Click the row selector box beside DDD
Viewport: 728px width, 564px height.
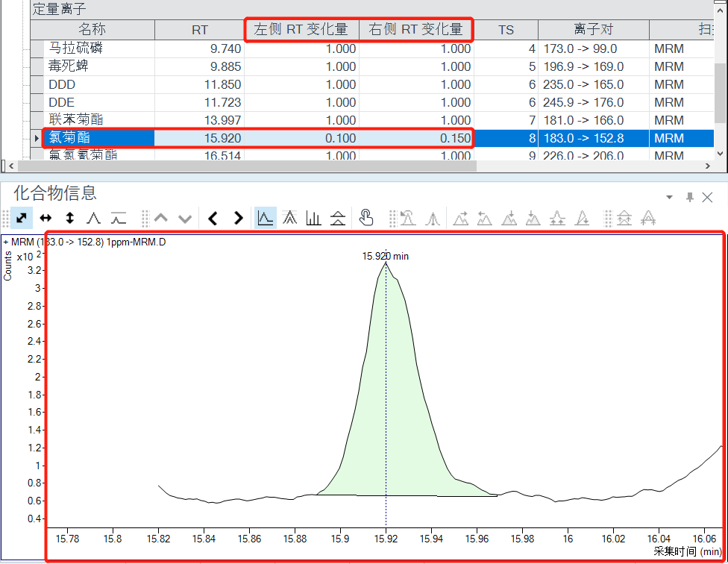coord(37,84)
